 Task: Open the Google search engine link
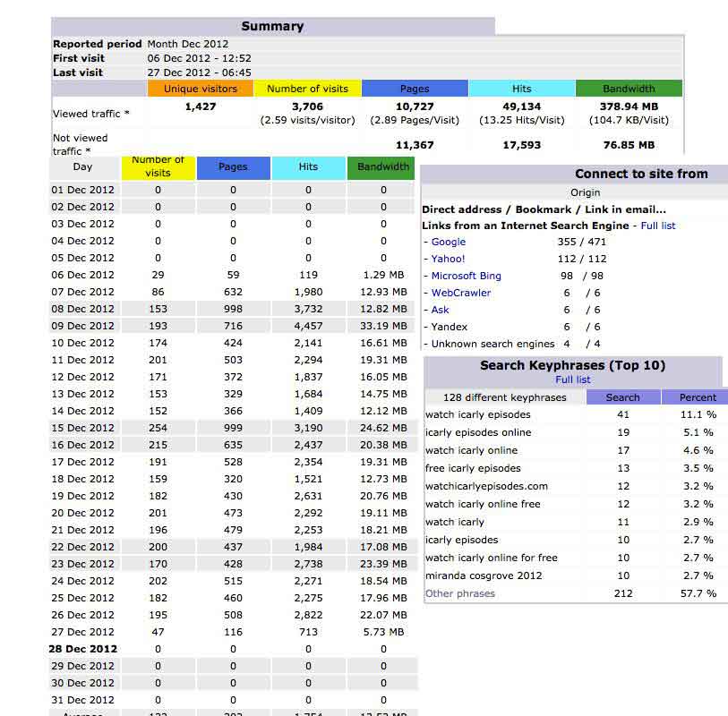(x=448, y=242)
